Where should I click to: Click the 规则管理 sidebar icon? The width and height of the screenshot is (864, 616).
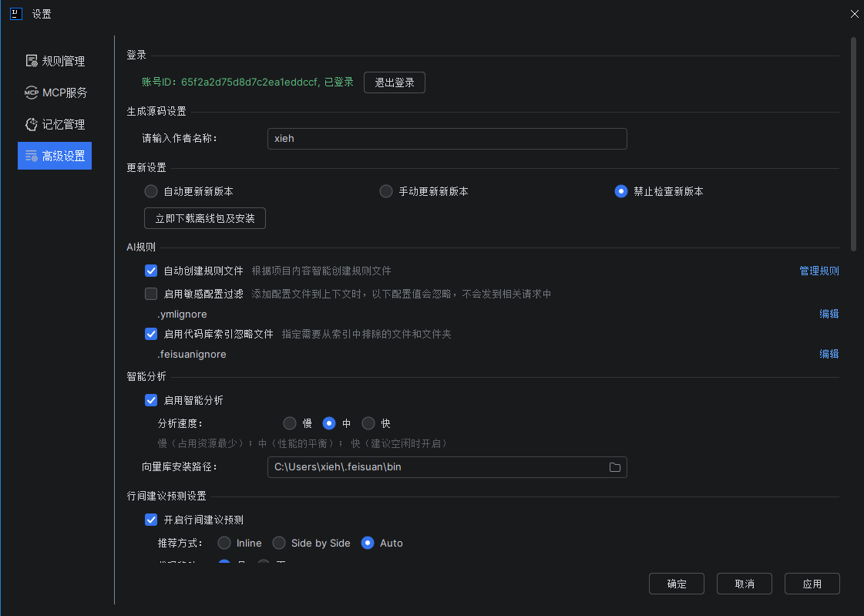point(32,61)
